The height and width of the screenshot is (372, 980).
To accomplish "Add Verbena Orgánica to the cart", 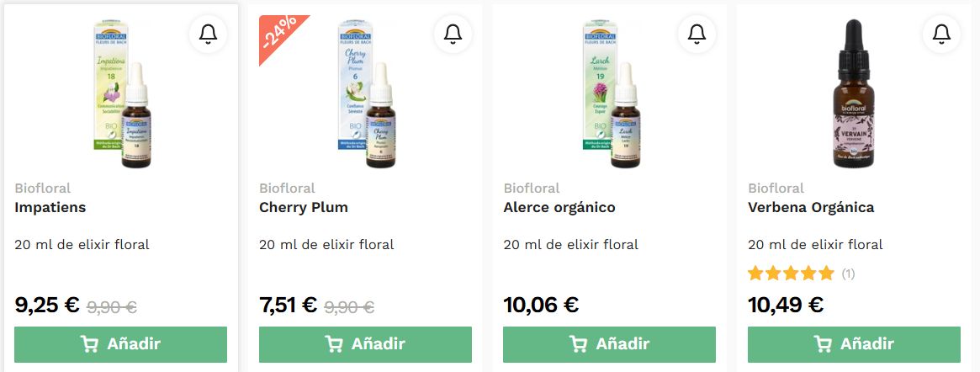I will (x=854, y=344).
